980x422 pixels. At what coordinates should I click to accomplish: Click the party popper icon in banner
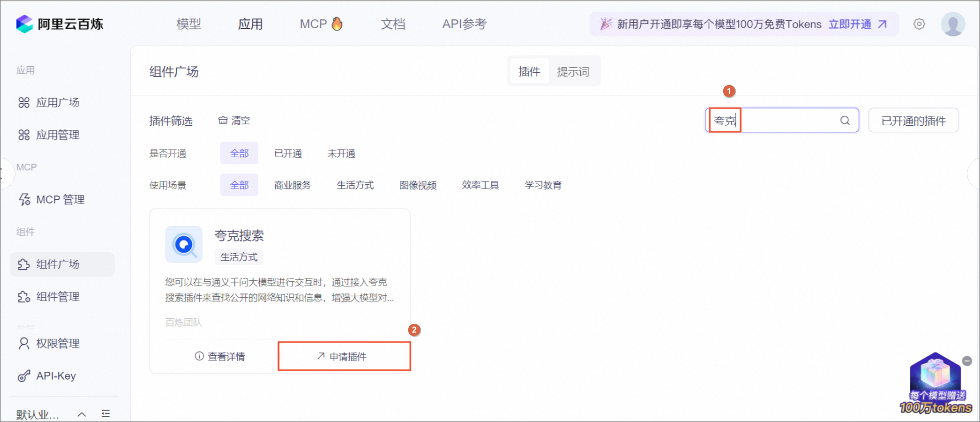click(x=606, y=24)
